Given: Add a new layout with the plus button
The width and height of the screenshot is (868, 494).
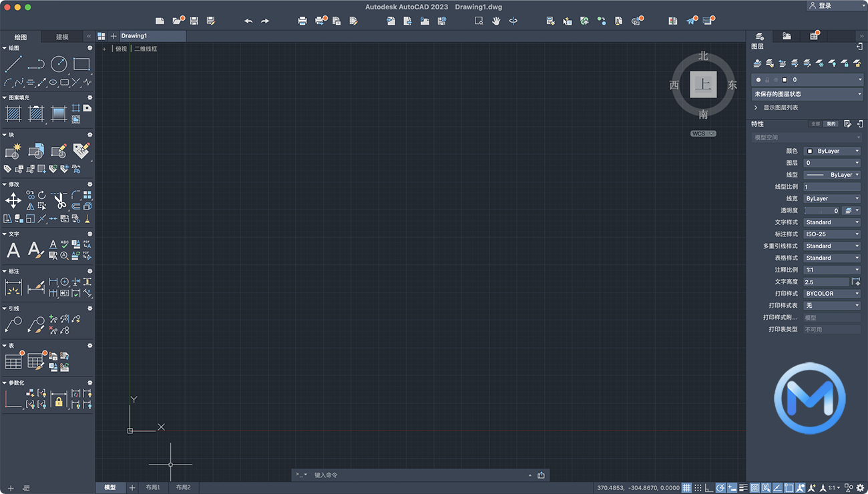Looking at the screenshot, I should [x=132, y=488].
